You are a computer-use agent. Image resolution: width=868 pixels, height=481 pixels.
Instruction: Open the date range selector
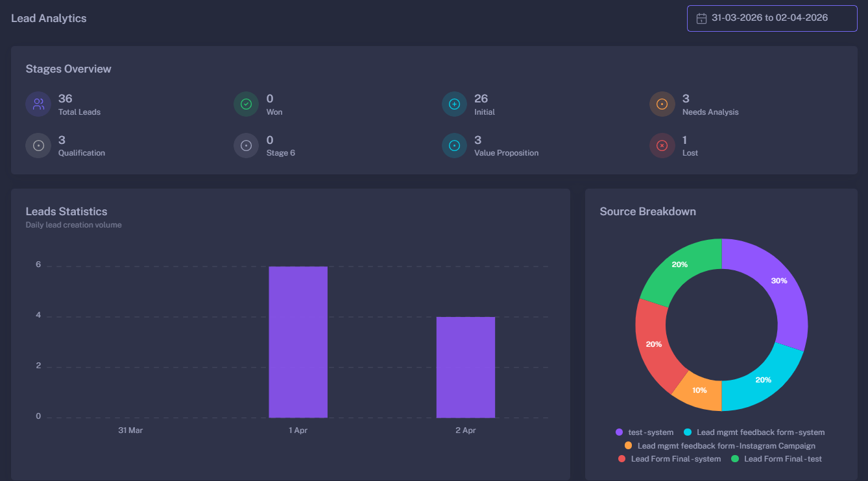point(771,18)
